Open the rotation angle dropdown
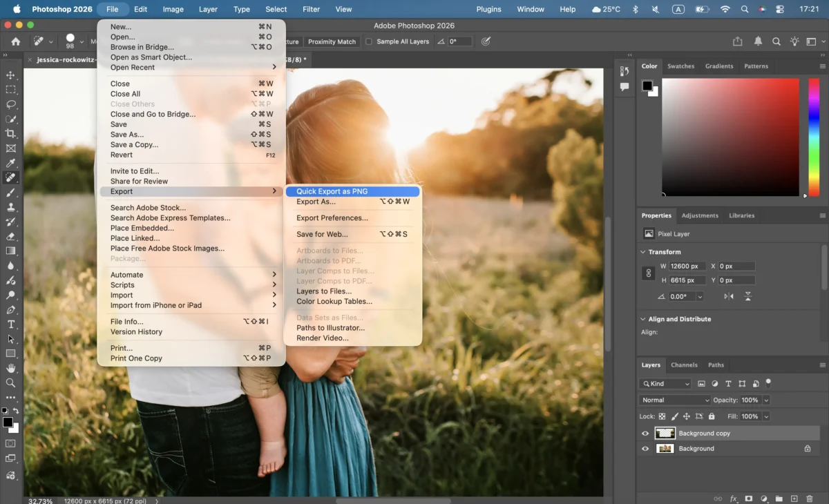 pos(700,296)
